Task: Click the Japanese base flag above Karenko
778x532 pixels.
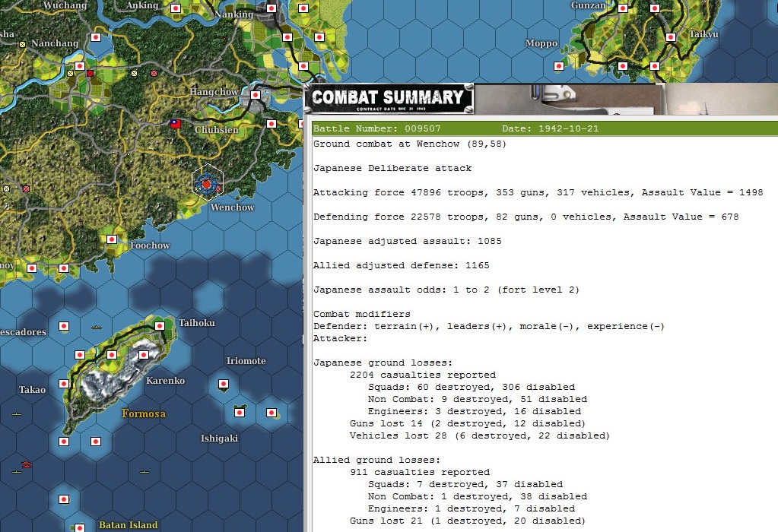Action: coord(144,355)
